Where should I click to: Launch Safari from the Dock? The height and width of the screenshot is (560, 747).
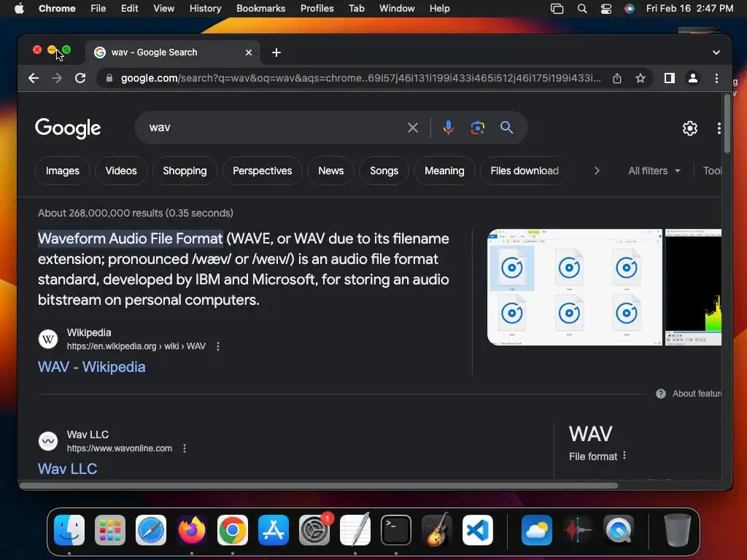point(151,529)
